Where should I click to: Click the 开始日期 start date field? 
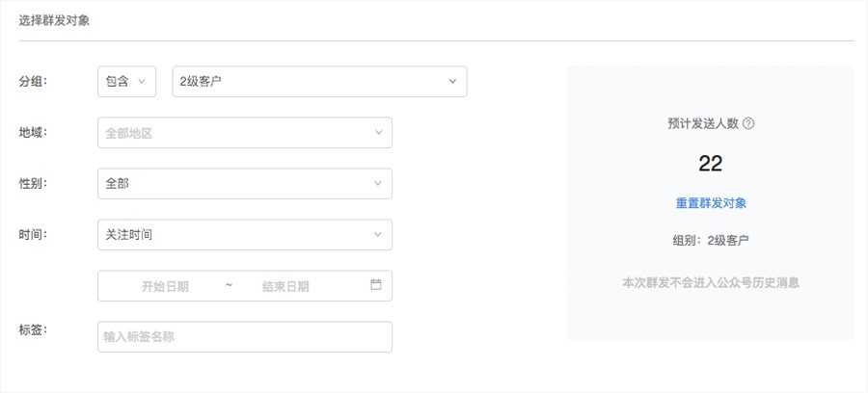[x=165, y=286]
